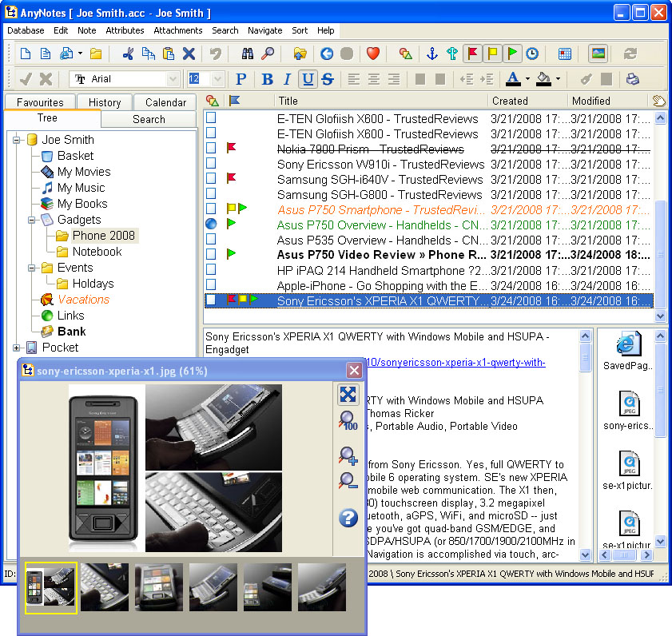Select the last thumbnail in the image strip
672x636 pixels.
tap(321, 587)
